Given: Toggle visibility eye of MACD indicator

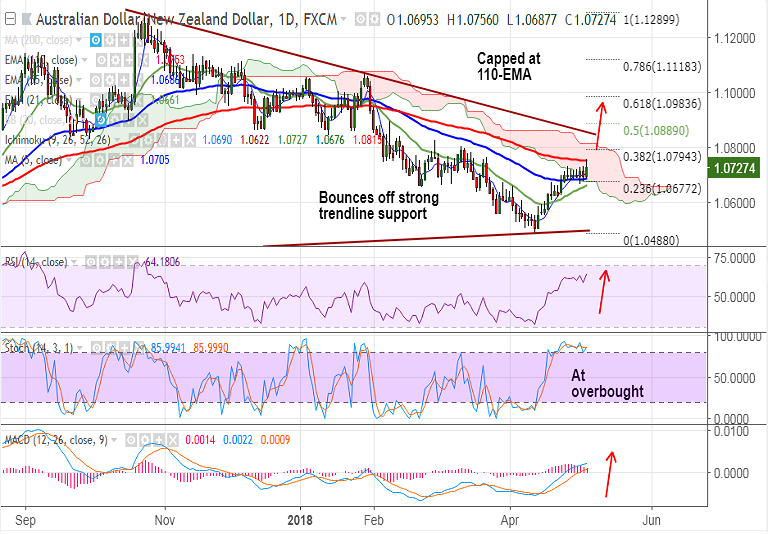Looking at the screenshot, I should [x=131, y=440].
